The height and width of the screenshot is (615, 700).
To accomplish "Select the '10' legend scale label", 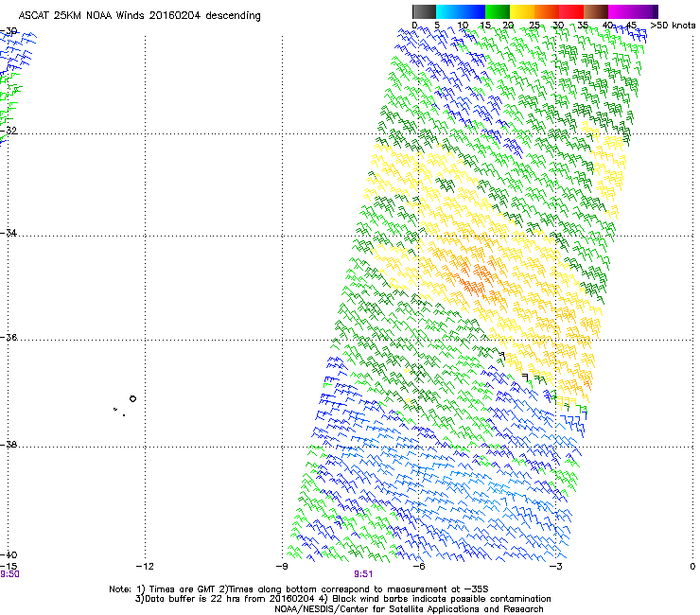I will pos(463,26).
